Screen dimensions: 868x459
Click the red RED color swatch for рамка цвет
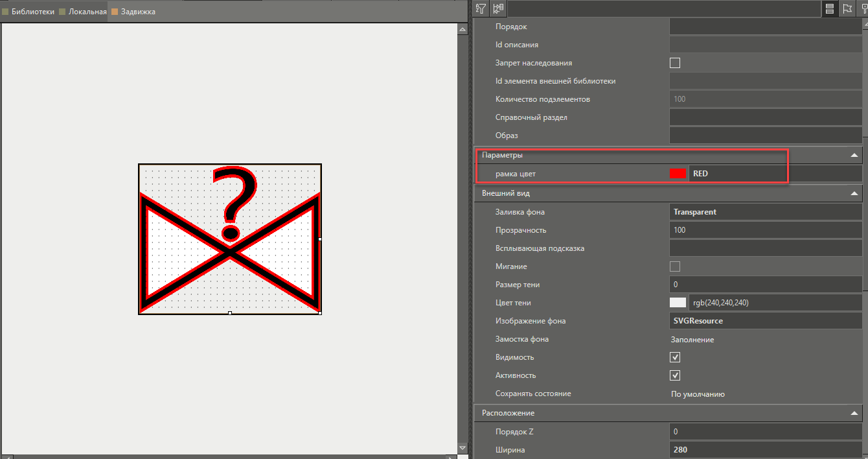pyautogui.click(x=678, y=173)
